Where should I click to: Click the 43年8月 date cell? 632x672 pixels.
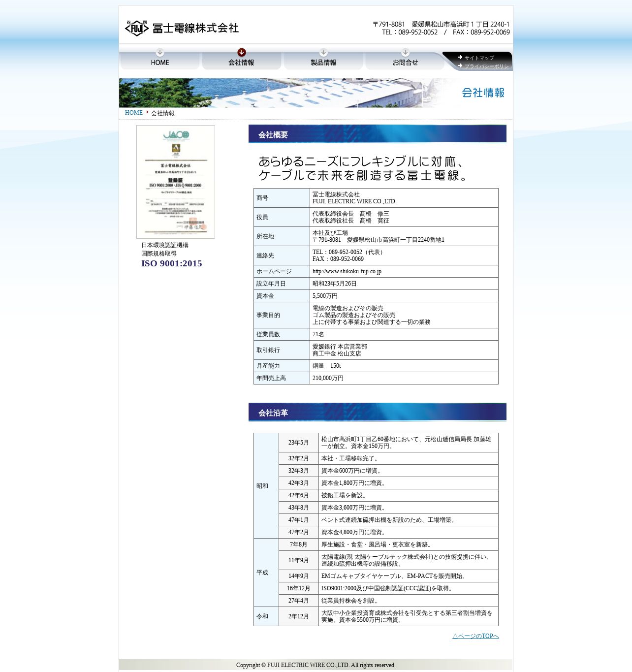(299, 508)
